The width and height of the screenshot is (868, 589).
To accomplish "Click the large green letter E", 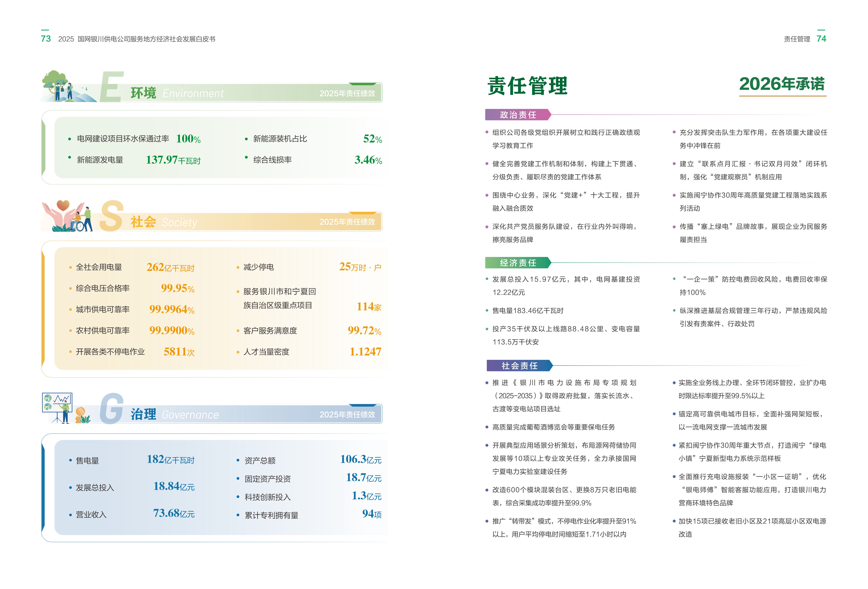I will tap(112, 87).
